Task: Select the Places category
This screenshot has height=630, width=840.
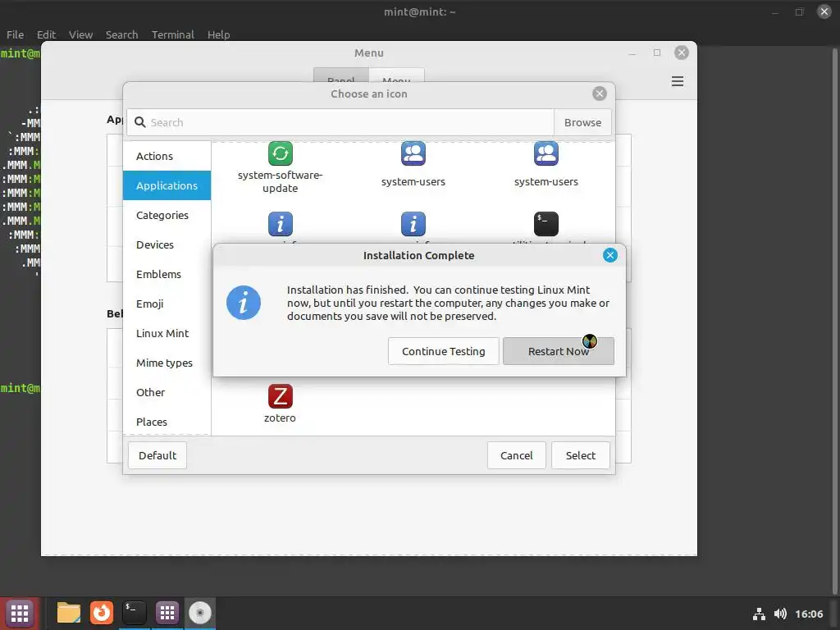Action: pos(167,422)
